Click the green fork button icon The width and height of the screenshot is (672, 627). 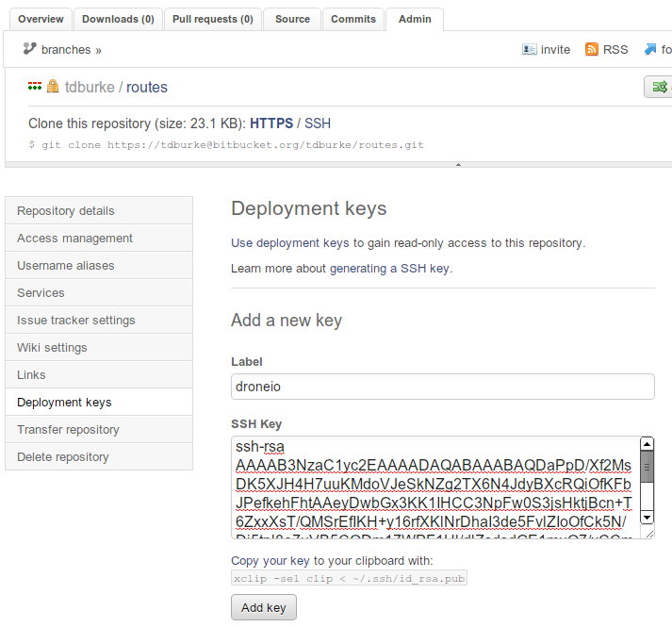click(660, 87)
